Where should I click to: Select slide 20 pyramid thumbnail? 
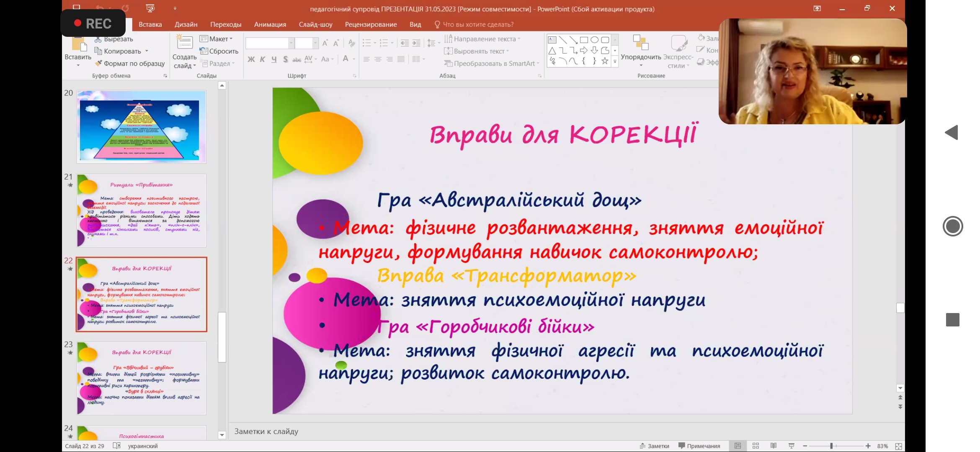point(142,127)
